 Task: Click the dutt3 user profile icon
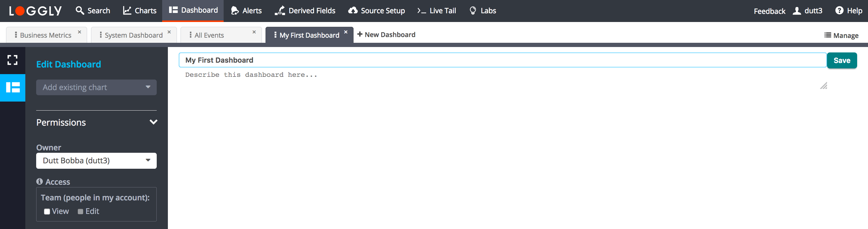coord(797,11)
